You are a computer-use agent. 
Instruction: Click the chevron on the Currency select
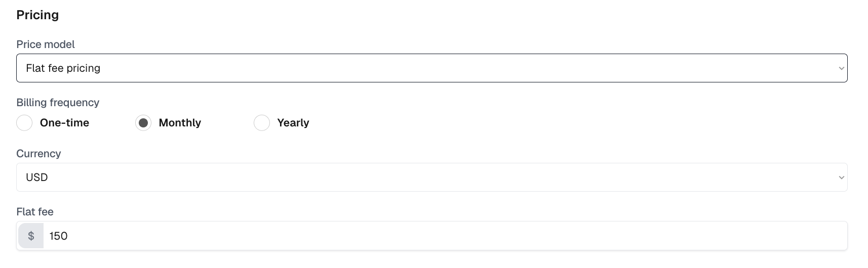pos(841,177)
